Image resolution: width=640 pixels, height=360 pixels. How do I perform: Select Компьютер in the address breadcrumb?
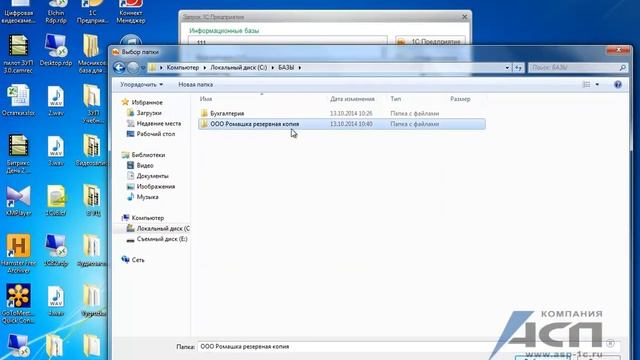pos(182,68)
